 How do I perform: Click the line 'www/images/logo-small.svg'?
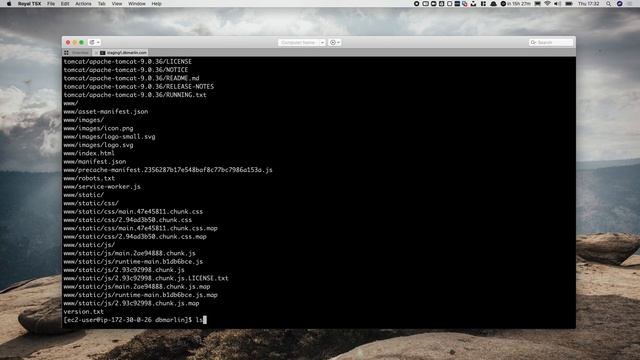(x=109, y=137)
